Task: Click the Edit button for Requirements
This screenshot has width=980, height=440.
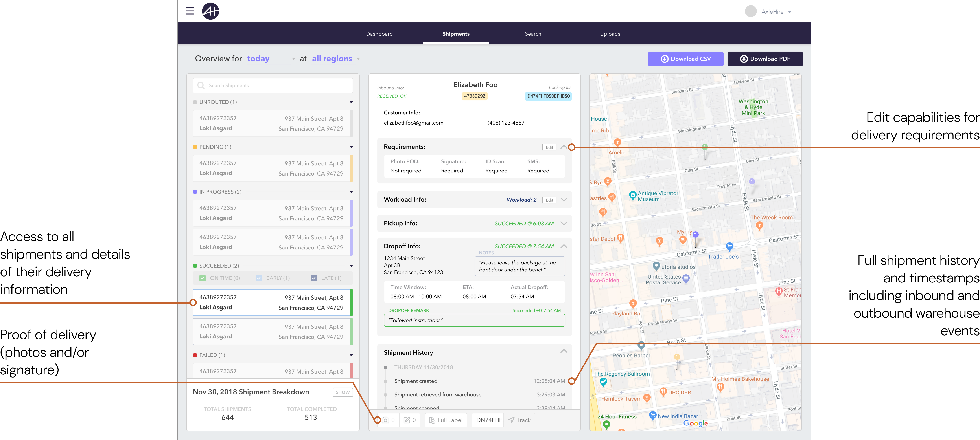Action: point(549,147)
